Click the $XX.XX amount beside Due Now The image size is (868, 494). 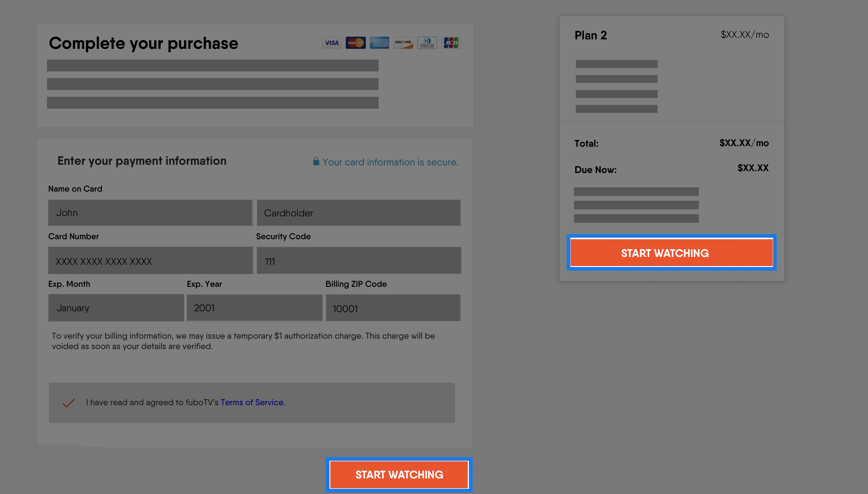[x=753, y=168]
